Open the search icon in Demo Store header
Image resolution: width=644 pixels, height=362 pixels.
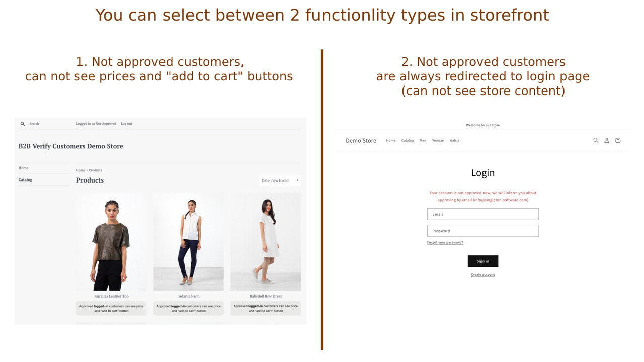(596, 140)
